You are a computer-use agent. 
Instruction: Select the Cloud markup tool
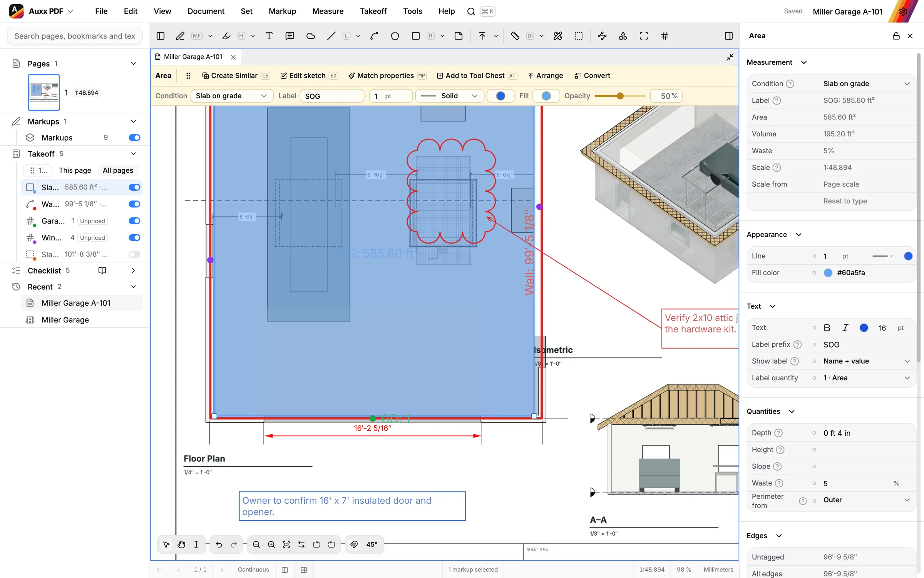pos(311,36)
